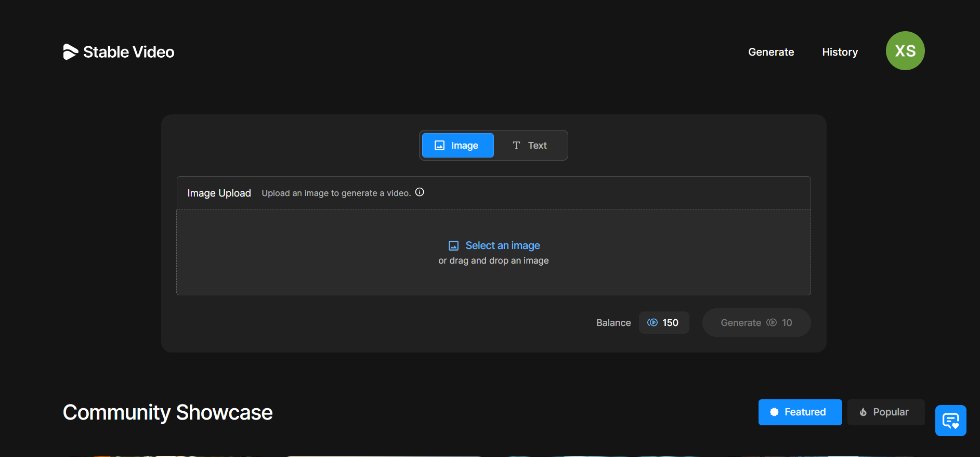This screenshot has height=457, width=980.
Task: Click the credit coin icon in Balance
Action: click(x=652, y=322)
